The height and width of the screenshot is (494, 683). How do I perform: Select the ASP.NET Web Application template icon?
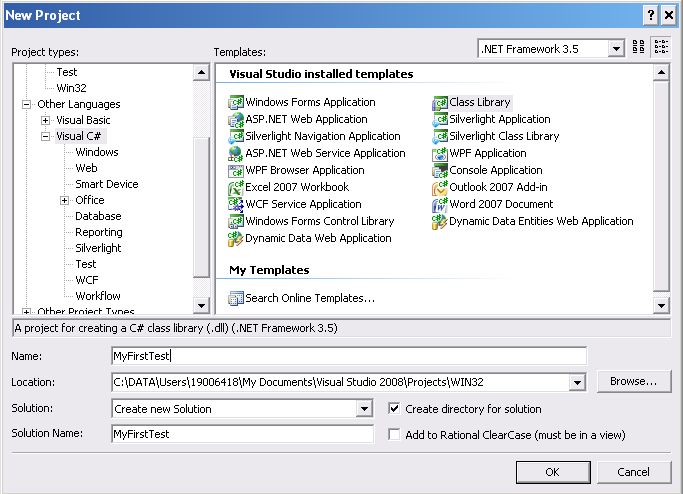[x=236, y=120]
